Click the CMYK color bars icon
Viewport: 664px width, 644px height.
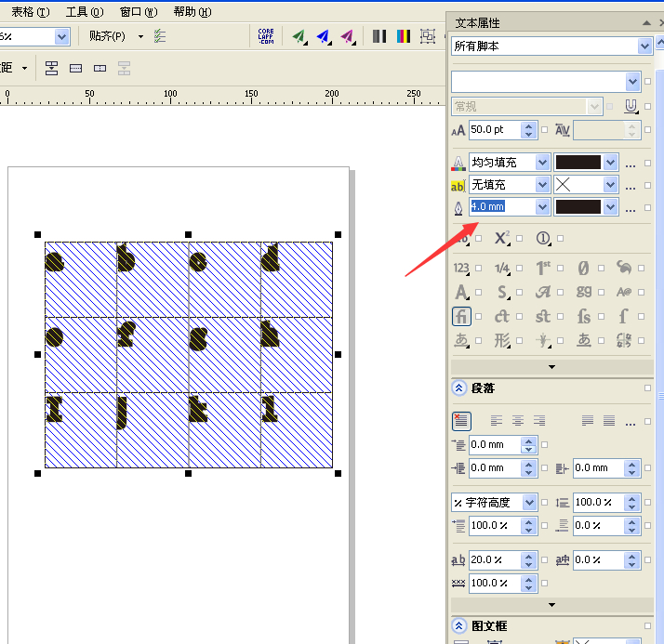click(x=404, y=36)
